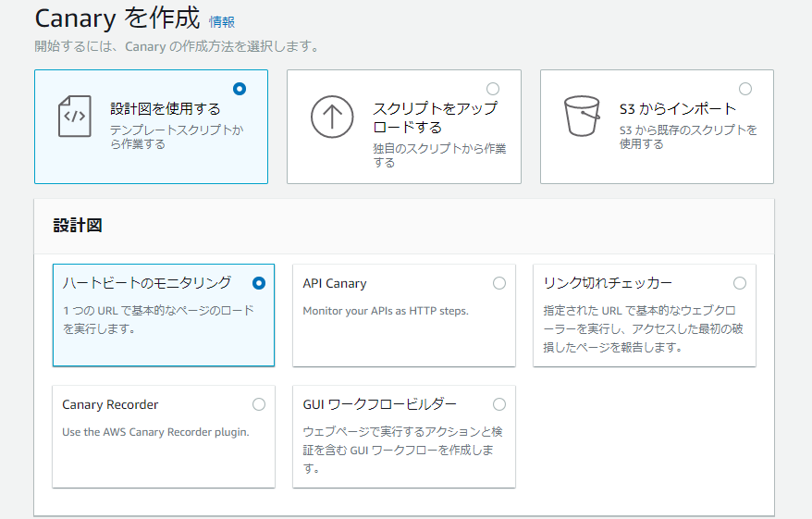Screen dimensions: 812x519
Task: Choose the API Canary radio button
Action: click(x=499, y=283)
